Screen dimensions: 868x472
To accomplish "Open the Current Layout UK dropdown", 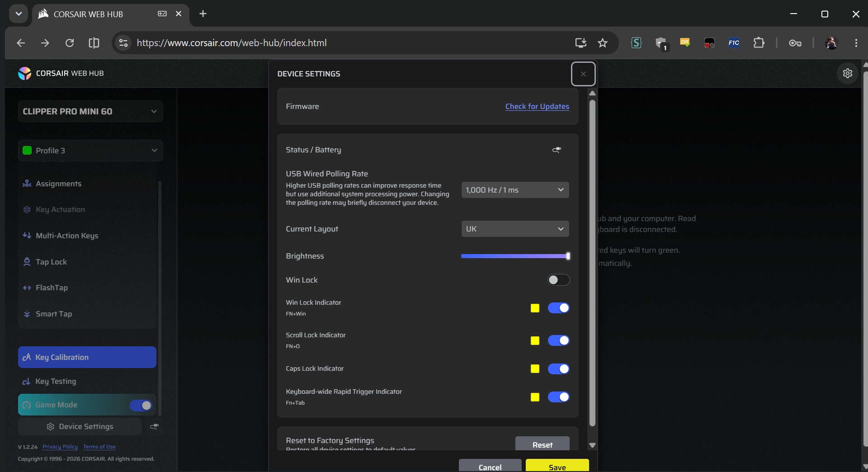I will [515, 229].
